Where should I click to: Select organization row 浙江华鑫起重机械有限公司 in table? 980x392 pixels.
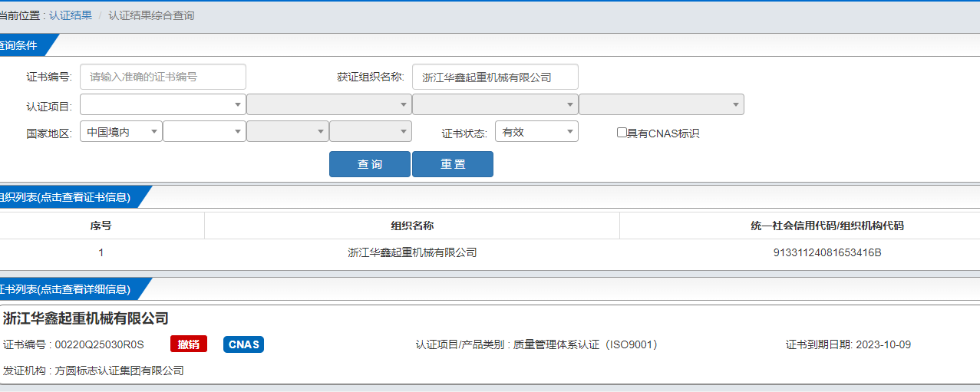[x=412, y=252]
